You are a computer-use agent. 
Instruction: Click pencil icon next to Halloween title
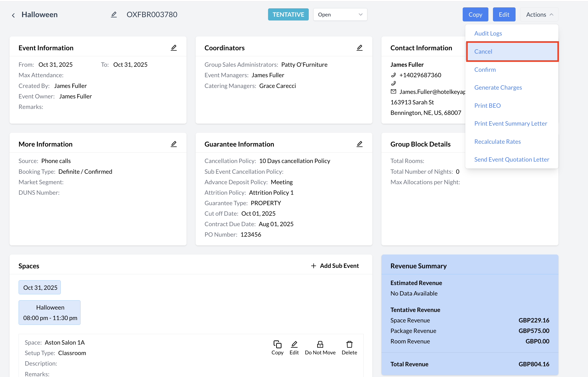pyautogui.click(x=114, y=15)
